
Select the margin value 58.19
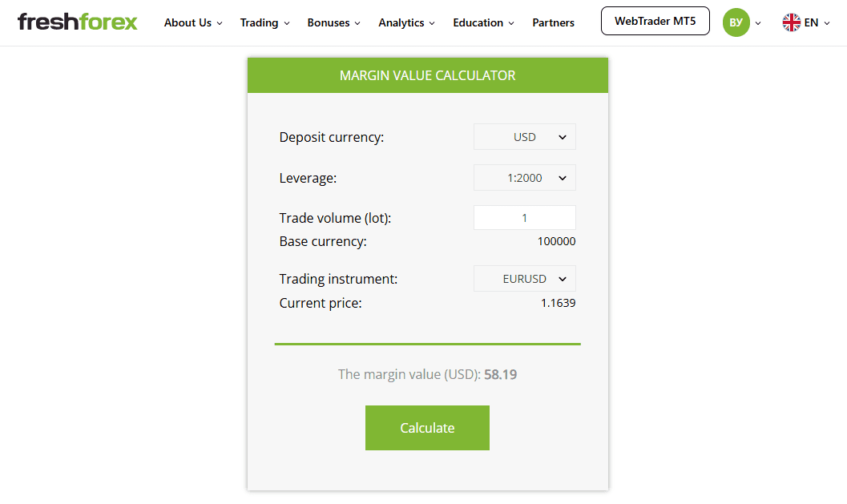(x=500, y=374)
